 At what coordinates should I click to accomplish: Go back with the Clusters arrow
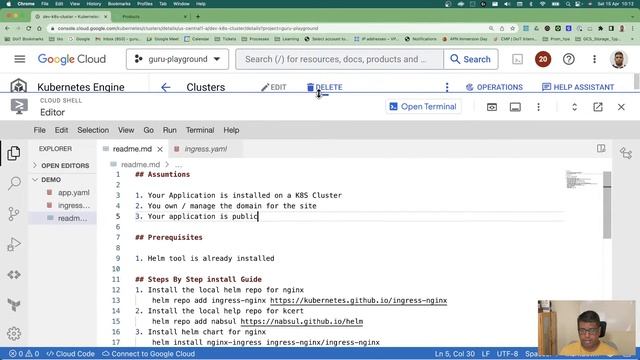click(x=166, y=87)
